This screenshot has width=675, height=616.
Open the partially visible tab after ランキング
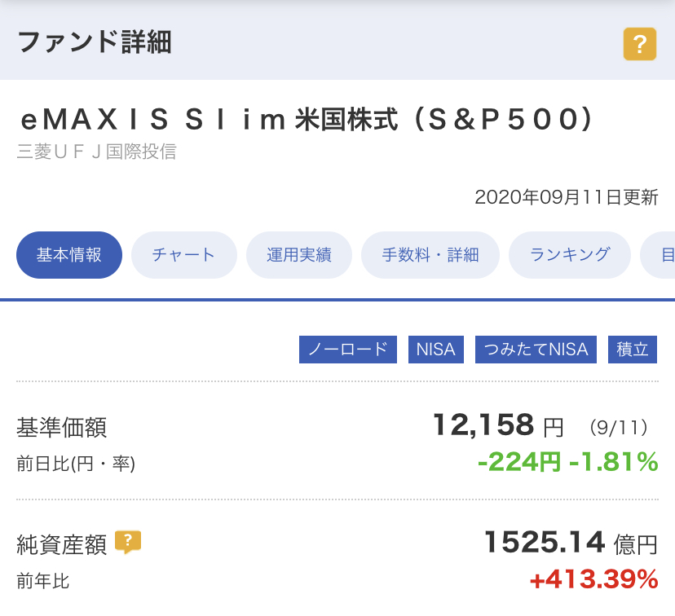pos(659,255)
